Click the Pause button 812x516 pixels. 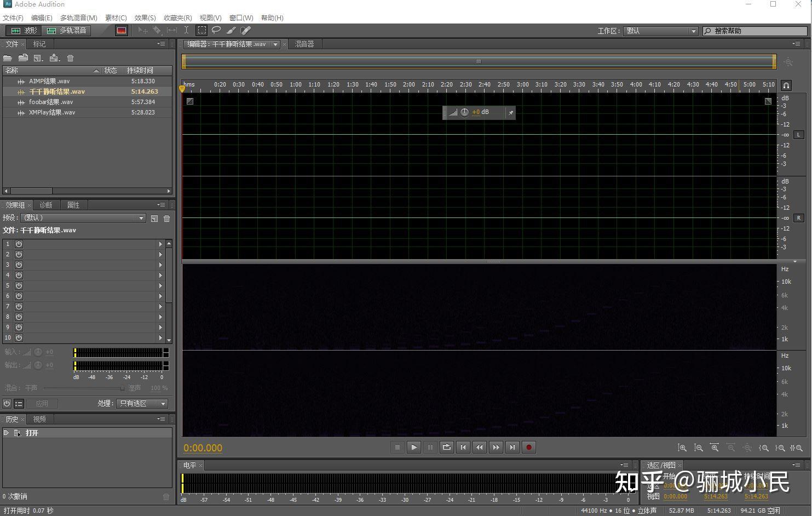[x=430, y=447]
